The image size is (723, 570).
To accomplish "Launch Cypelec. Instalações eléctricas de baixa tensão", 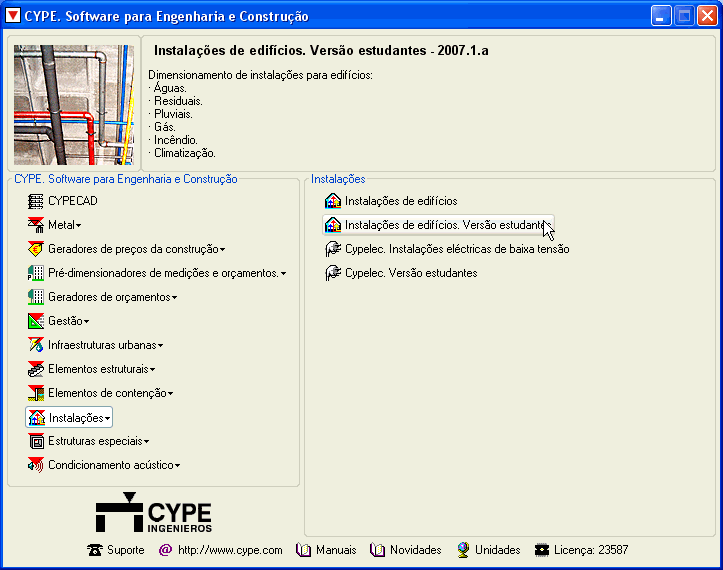I will pos(457,249).
